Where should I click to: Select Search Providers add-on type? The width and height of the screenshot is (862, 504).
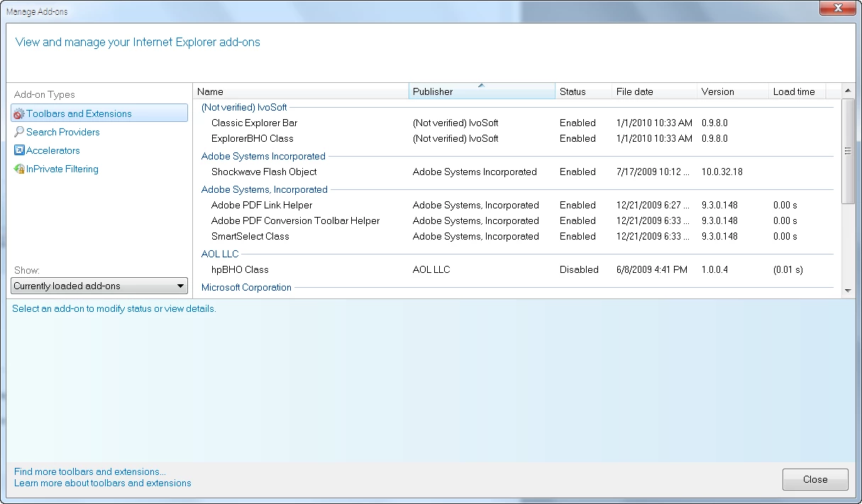[x=62, y=132]
